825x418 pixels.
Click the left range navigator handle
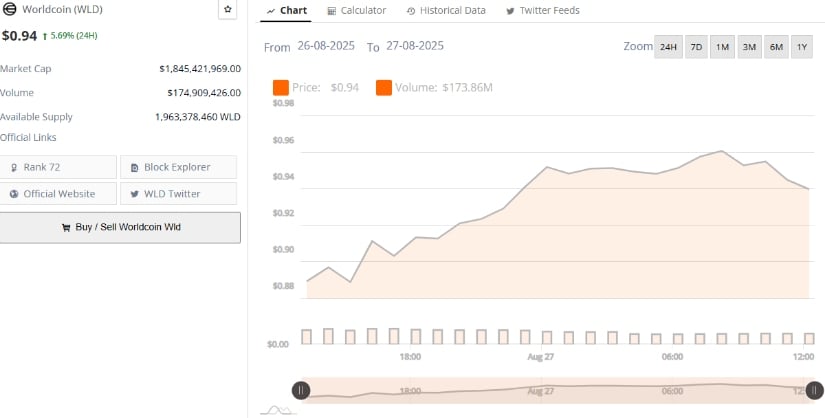tap(301, 390)
